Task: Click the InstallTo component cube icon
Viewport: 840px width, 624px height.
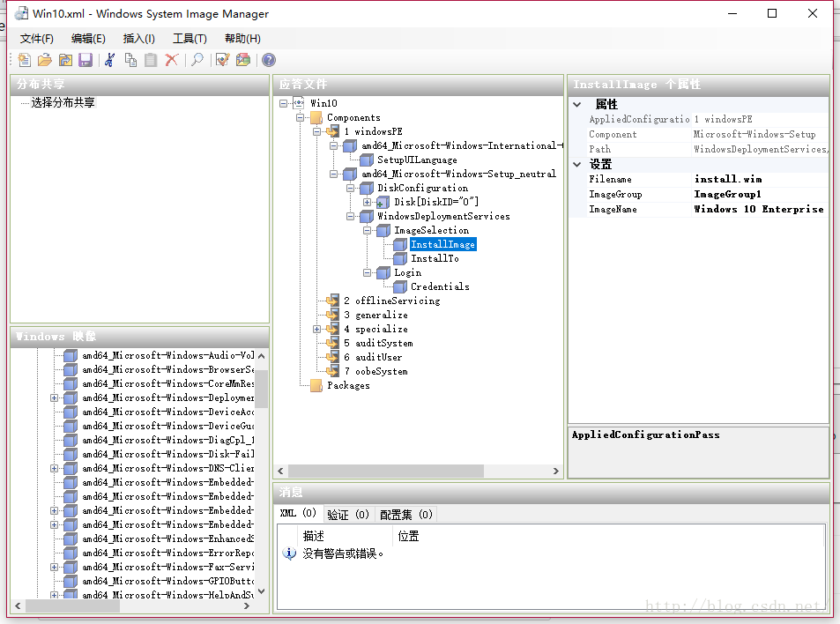Action: (400, 259)
